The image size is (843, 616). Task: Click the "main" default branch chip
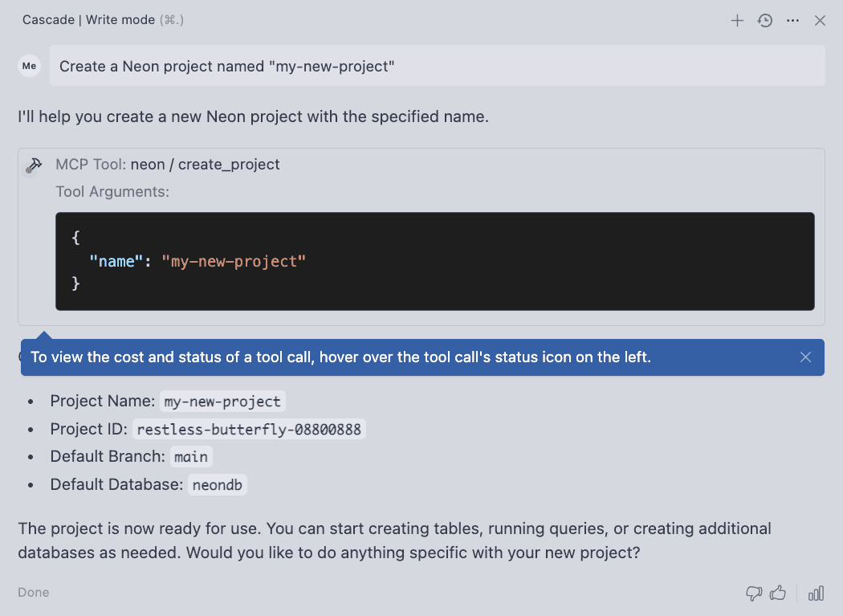[191, 457]
